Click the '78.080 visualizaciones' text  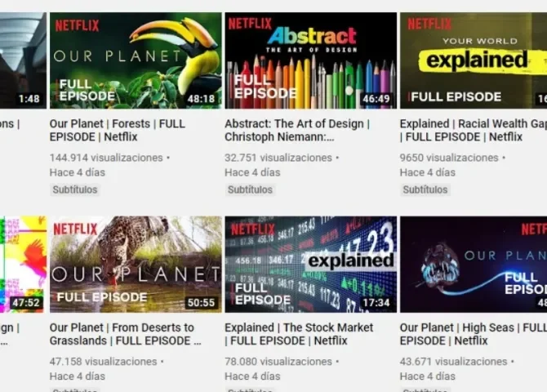[x=278, y=362]
